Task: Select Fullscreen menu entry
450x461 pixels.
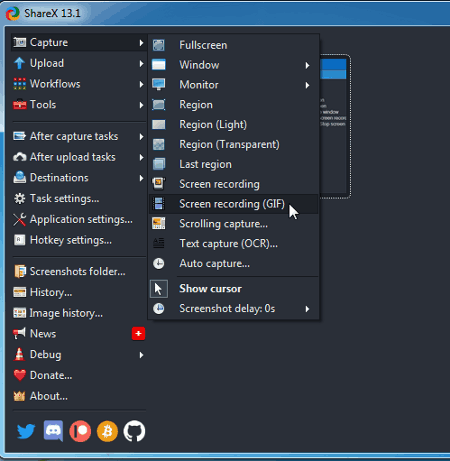Action: click(x=234, y=45)
